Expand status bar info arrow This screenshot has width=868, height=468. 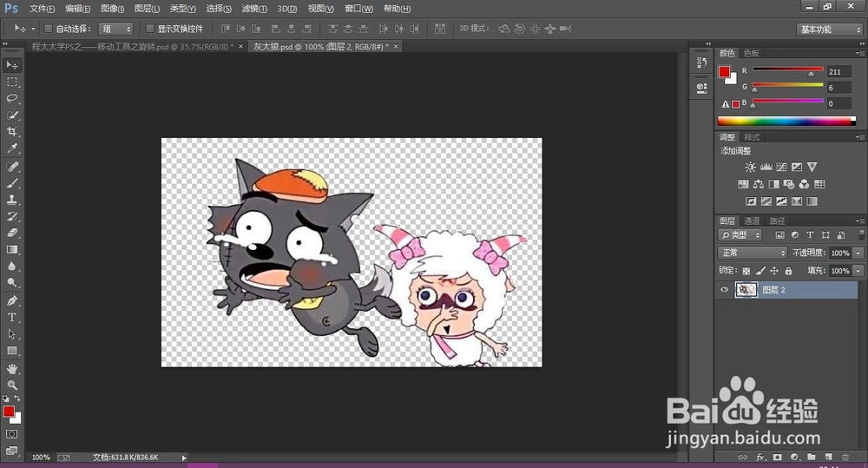tap(184, 458)
